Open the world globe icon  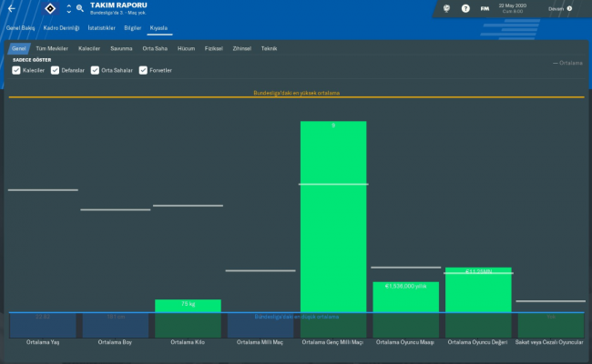coord(446,8)
